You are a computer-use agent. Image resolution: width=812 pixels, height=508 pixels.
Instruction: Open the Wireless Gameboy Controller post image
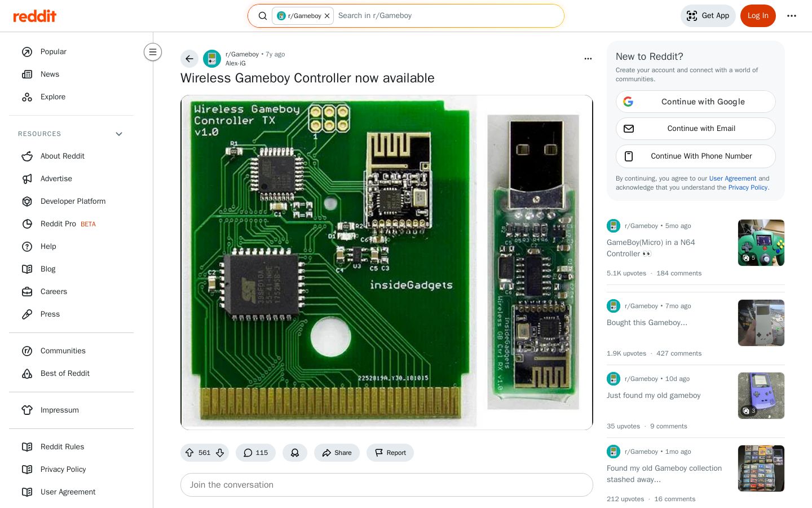pyautogui.click(x=387, y=262)
